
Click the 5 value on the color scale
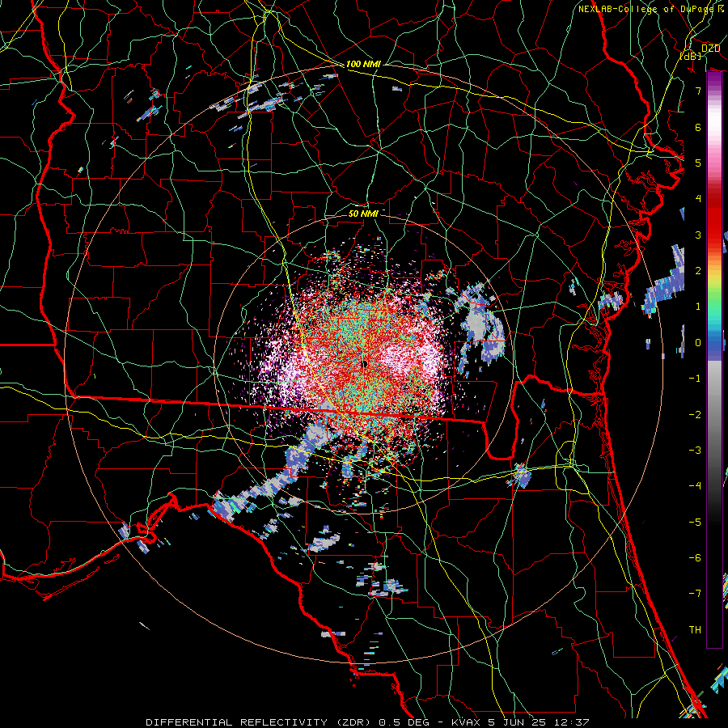[x=698, y=163]
